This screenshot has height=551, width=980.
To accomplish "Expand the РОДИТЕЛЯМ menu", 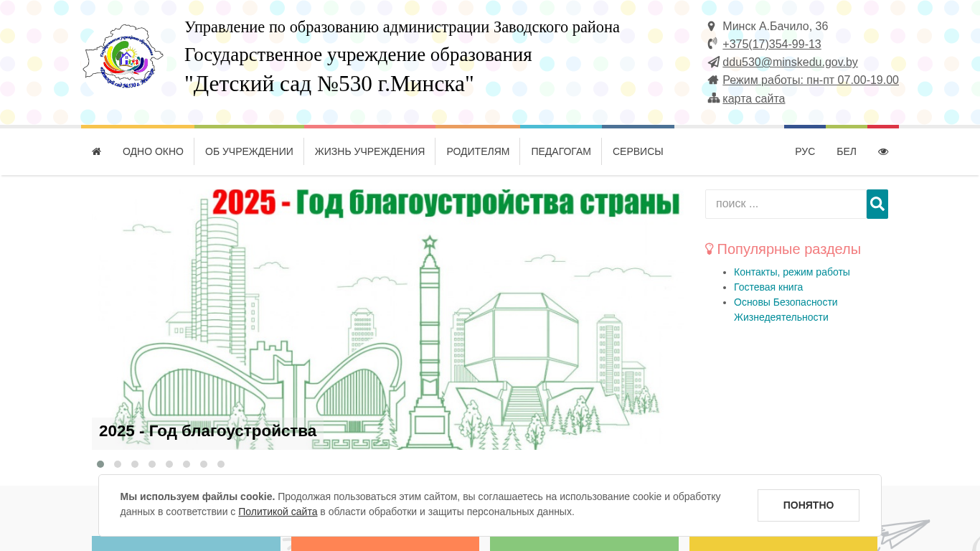I will coord(478,151).
